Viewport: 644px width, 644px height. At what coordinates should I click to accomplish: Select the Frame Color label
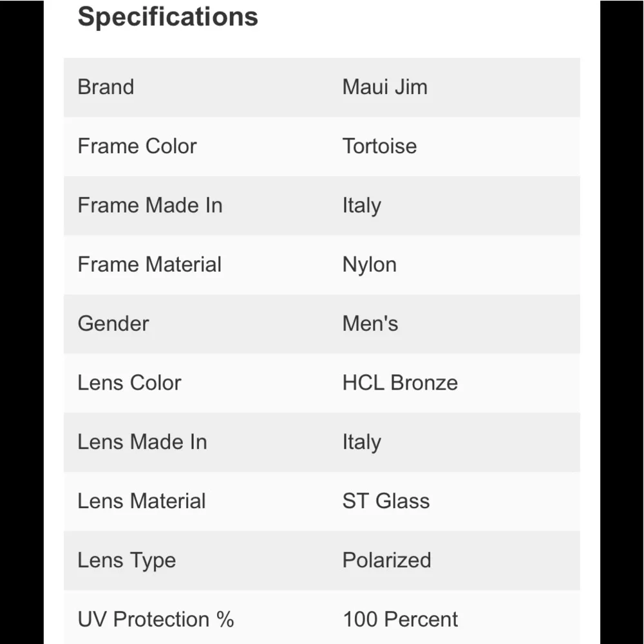[137, 146]
